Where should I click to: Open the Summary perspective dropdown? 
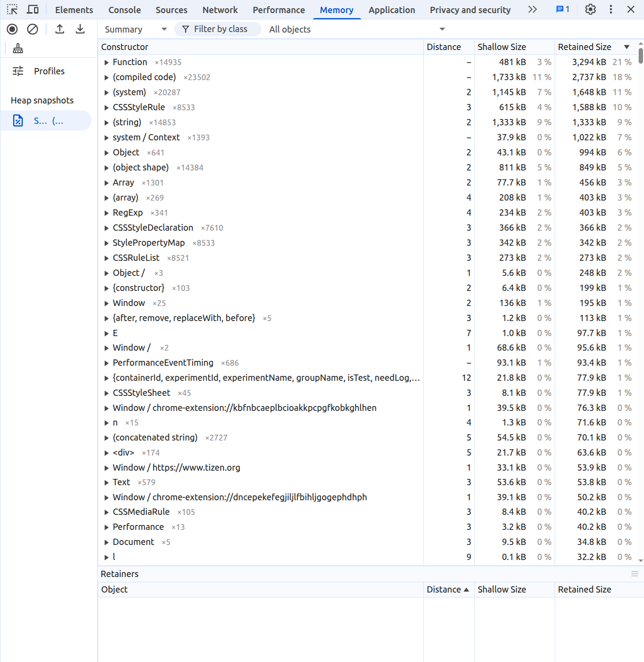coord(136,30)
